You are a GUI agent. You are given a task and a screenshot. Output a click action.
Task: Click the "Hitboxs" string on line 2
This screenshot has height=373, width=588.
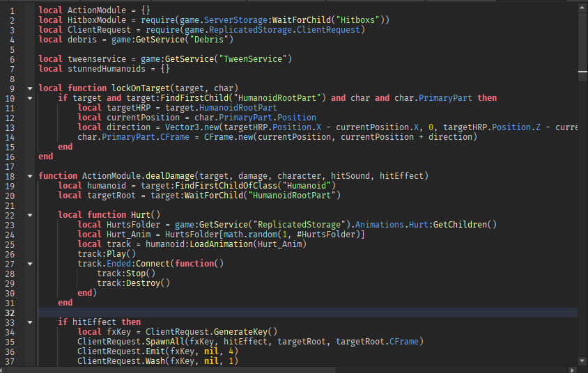point(358,20)
